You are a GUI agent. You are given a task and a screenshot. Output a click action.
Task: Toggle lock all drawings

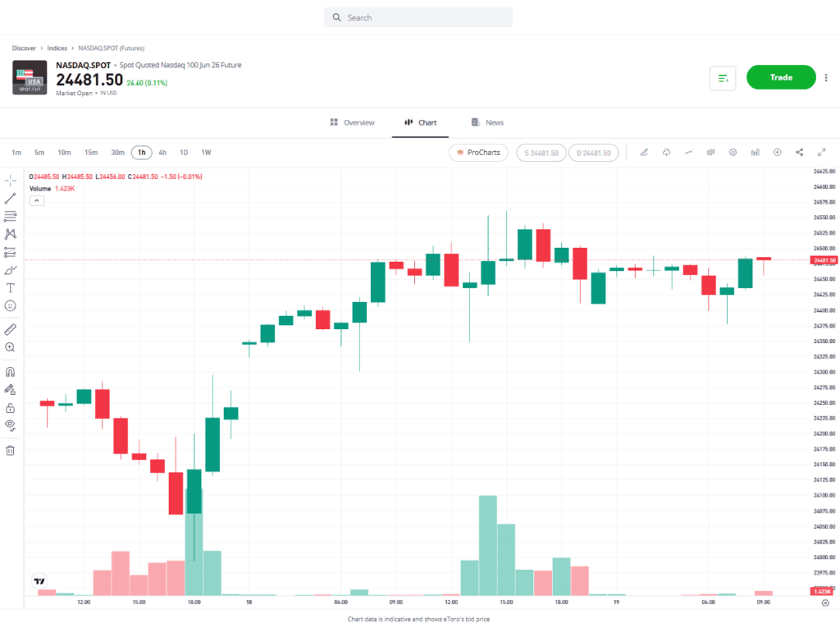11,408
